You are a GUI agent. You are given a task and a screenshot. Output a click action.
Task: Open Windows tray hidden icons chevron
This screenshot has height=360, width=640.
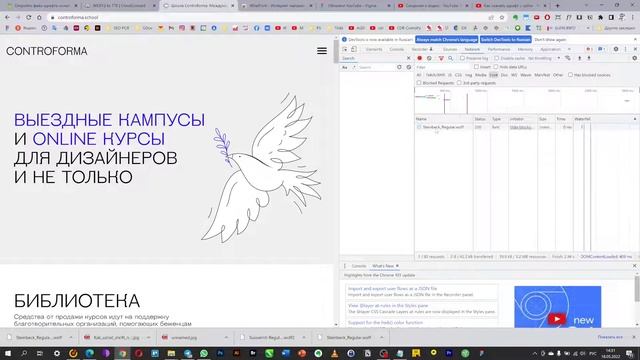tap(535, 353)
